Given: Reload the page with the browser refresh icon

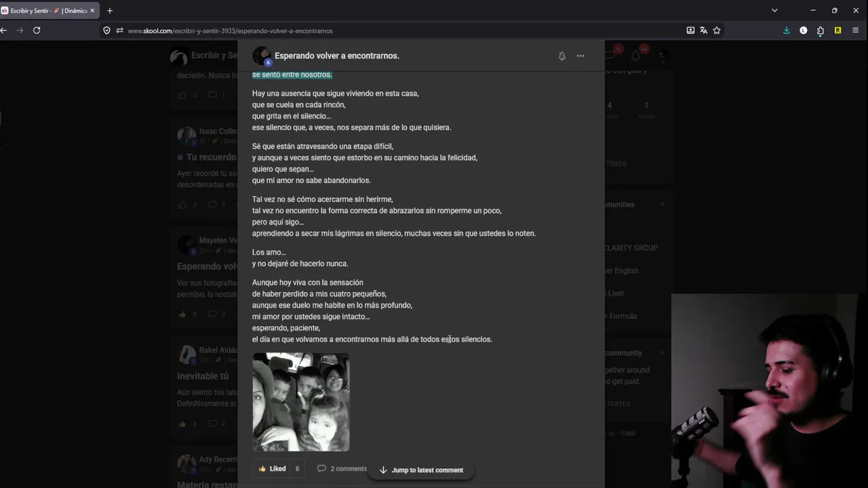Looking at the screenshot, I should (37, 30).
